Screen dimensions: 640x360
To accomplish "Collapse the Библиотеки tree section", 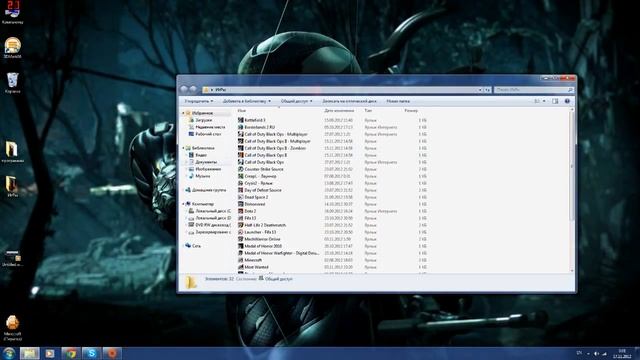I will 183,148.
